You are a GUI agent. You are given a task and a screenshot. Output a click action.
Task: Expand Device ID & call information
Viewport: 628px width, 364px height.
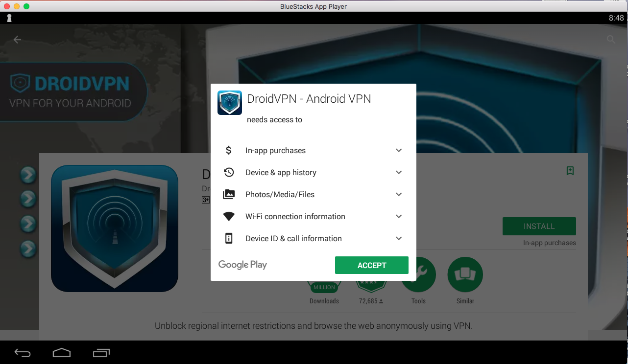399,239
